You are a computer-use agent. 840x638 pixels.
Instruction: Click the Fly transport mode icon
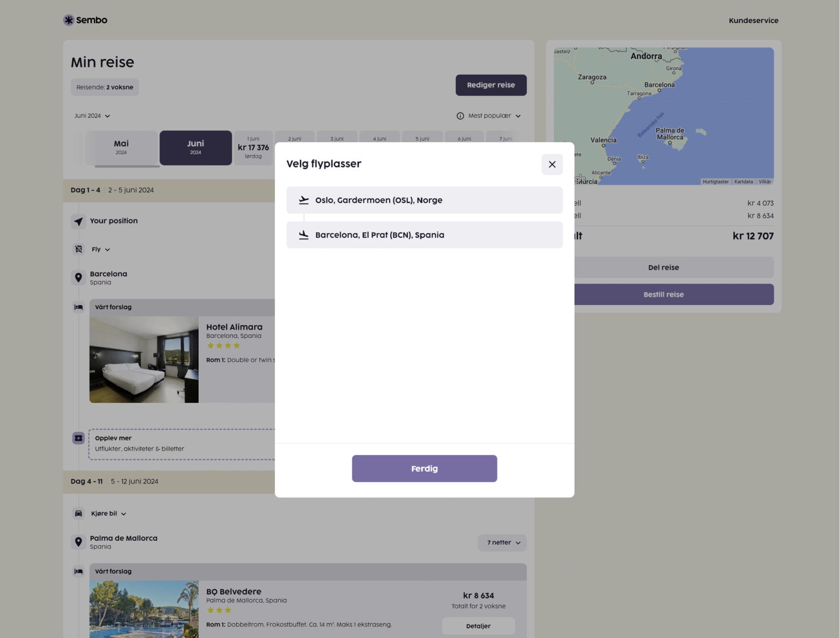click(x=78, y=250)
